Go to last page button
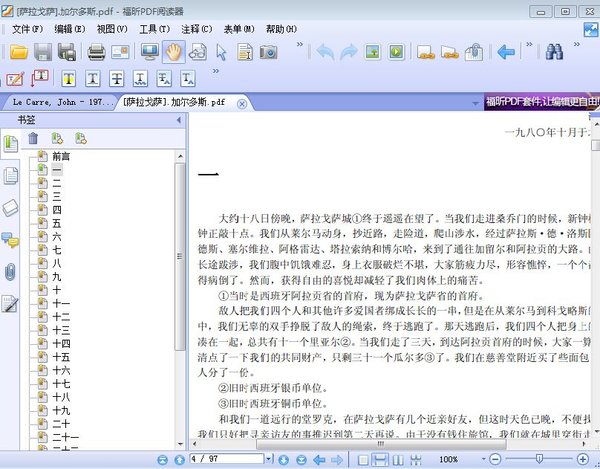600x469 pixels. [x=301, y=459]
